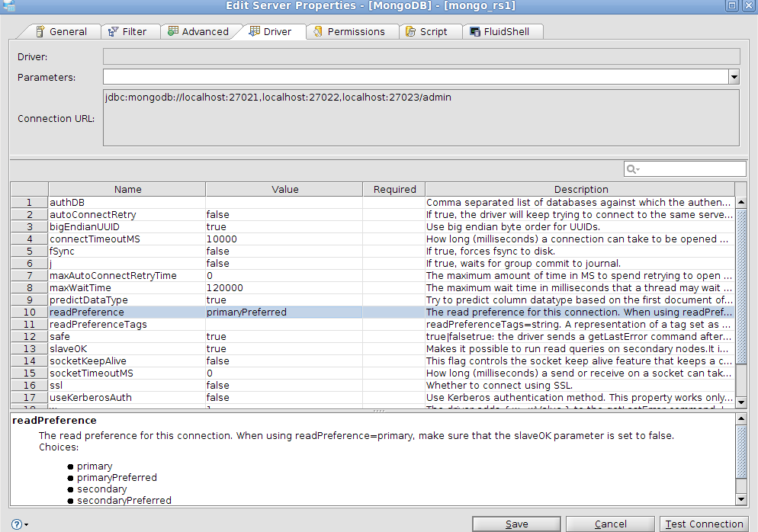Click the Driver text field
Screen dimensions: 758x532
tap(421, 56)
